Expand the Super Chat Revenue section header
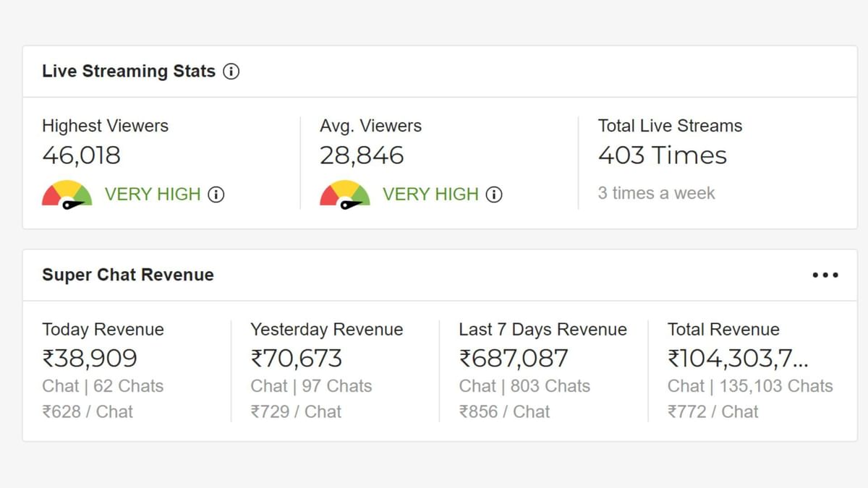Image resolution: width=868 pixels, height=488 pixels. tap(128, 275)
